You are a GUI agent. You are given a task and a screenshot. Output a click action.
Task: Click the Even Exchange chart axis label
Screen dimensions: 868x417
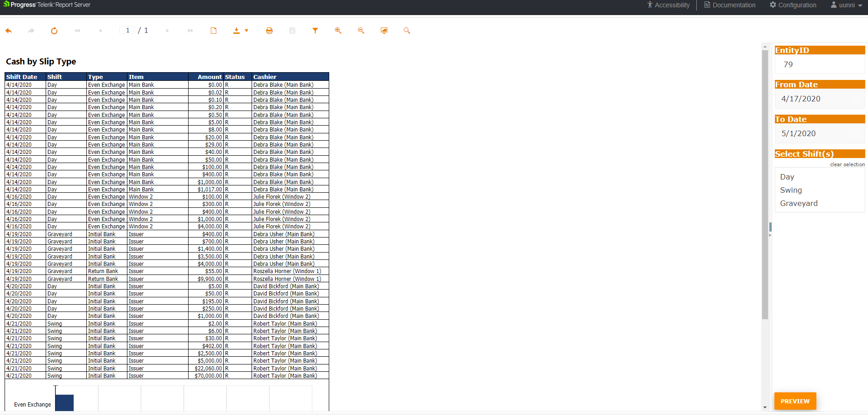click(x=32, y=405)
